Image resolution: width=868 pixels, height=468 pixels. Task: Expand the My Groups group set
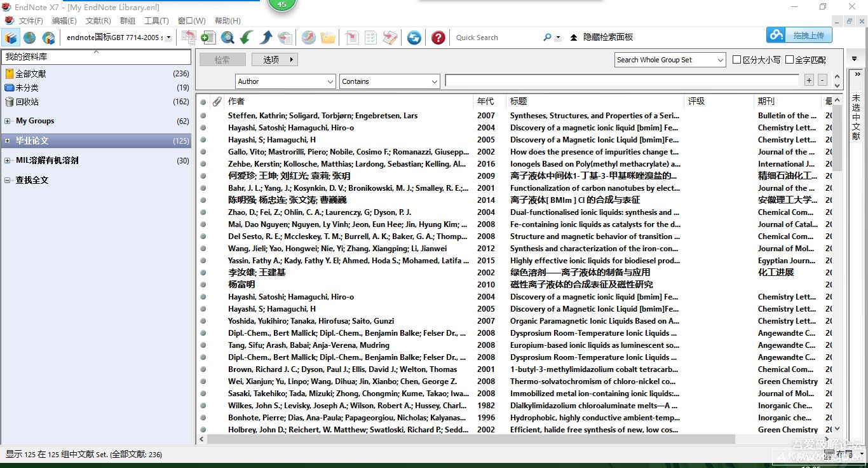[x=7, y=121]
